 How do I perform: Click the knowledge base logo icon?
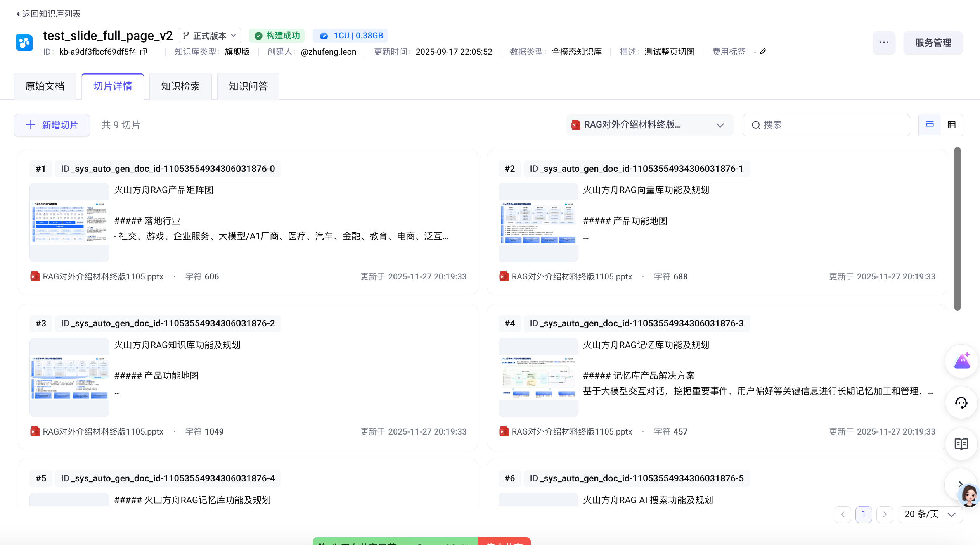24,43
